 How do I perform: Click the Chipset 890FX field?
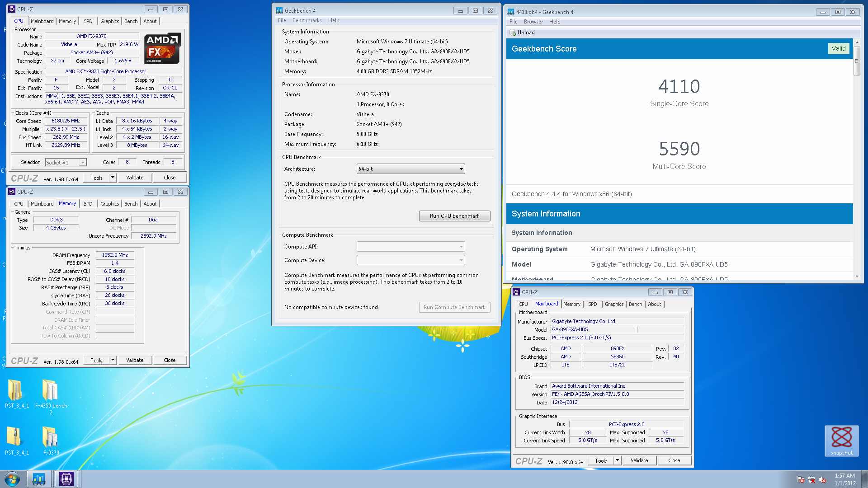coord(618,348)
